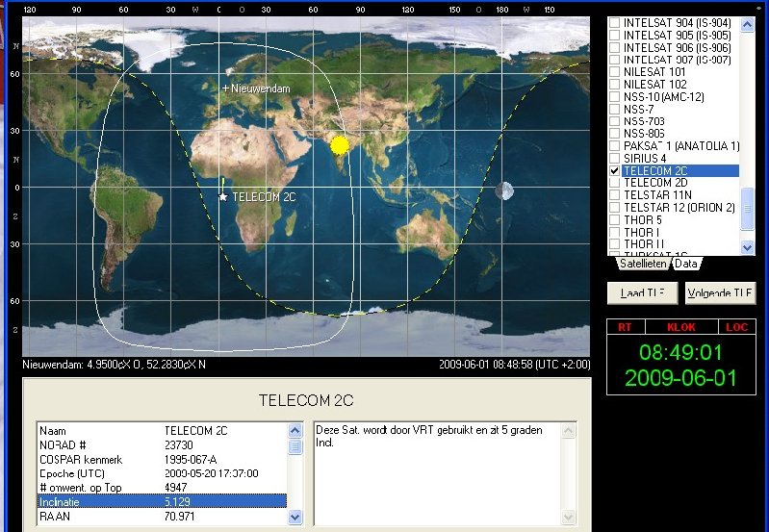
Task: Switch to the Data tab
Action: coord(685,264)
